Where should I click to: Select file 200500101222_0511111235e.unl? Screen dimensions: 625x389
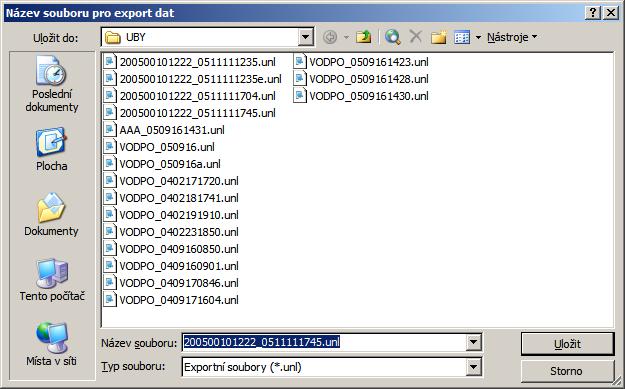(x=200, y=79)
